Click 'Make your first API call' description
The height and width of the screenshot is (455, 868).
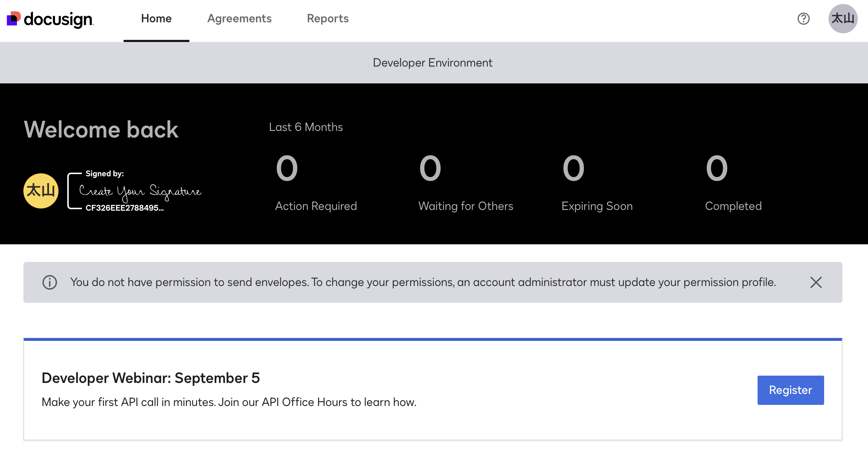coord(229,402)
